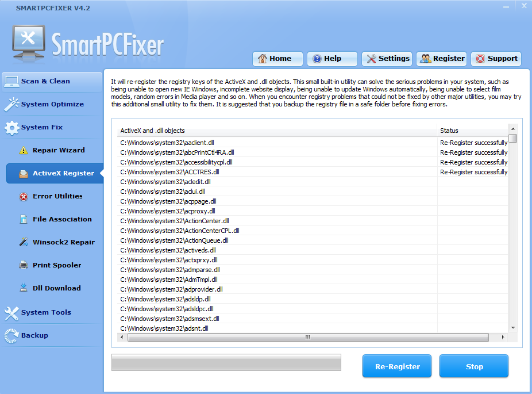Click the horizontal scrollbar thumb
The width and height of the screenshot is (532, 394).
[x=308, y=337]
